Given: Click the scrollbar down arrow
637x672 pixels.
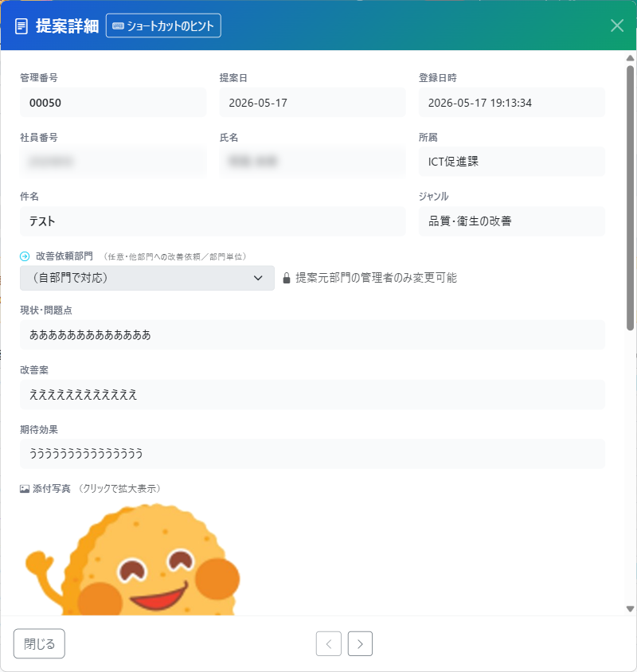Looking at the screenshot, I should pos(630,608).
